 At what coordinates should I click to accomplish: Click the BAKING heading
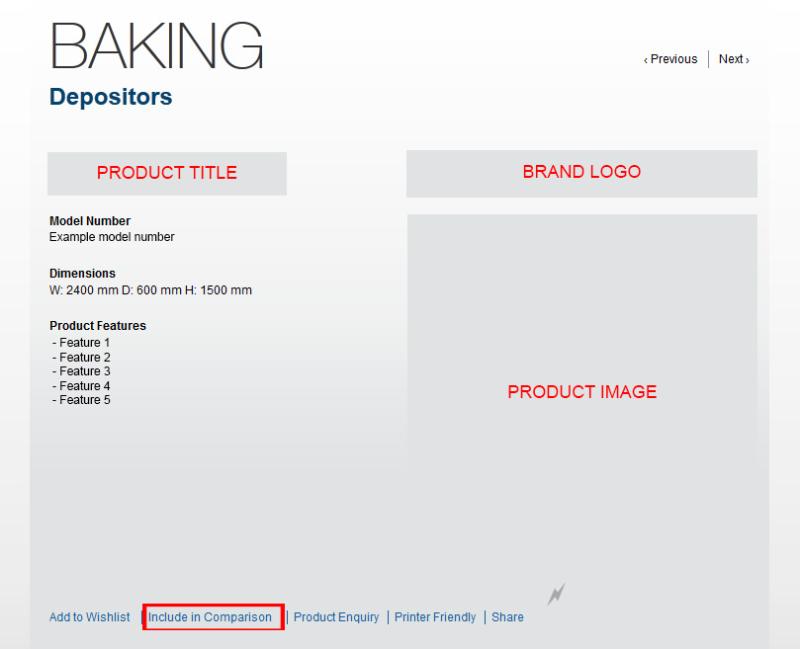[x=157, y=46]
